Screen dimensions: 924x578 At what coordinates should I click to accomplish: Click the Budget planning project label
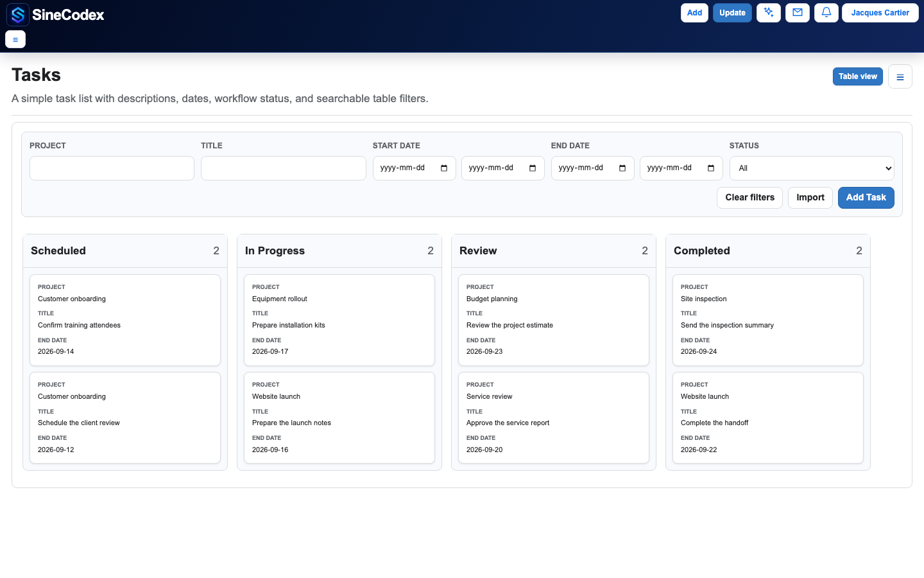pyautogui.click(x=492, y=299)
